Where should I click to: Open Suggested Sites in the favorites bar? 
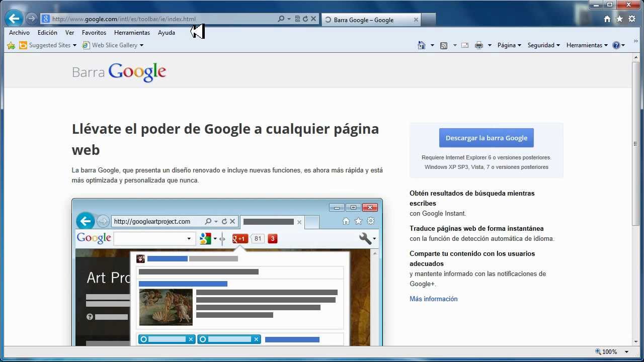pos(48,45)
